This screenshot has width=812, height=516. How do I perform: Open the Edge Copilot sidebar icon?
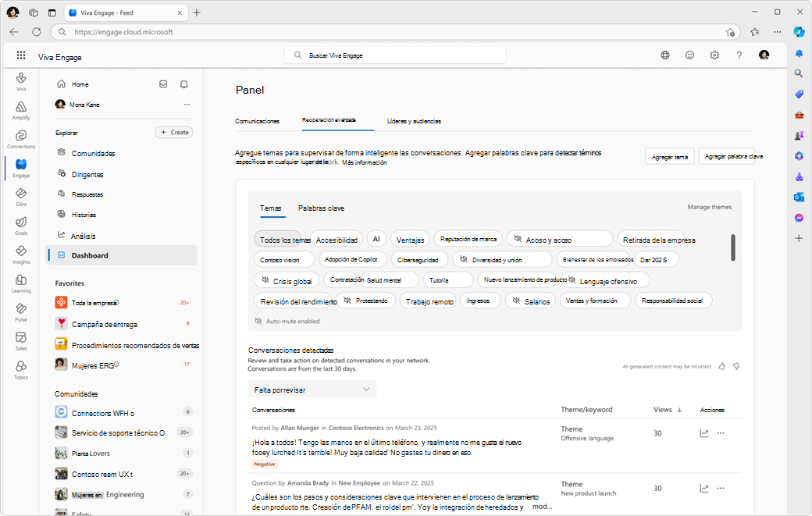(x=799, y=31)
